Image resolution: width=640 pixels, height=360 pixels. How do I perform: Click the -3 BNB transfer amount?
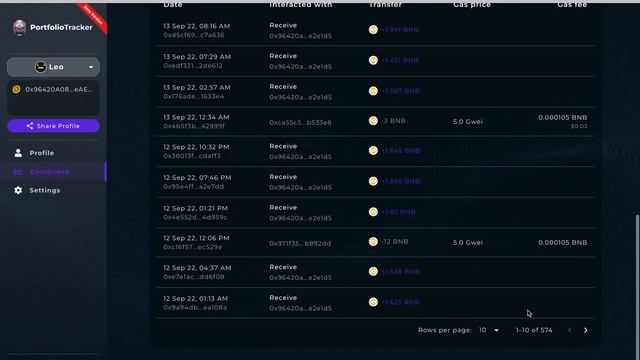(393, 121)
